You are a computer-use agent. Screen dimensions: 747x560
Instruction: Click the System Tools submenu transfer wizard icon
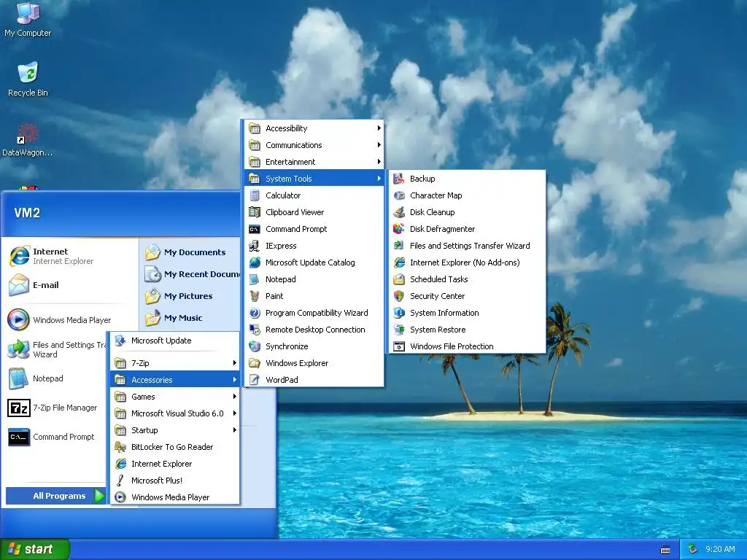click(x=399, y=246)
